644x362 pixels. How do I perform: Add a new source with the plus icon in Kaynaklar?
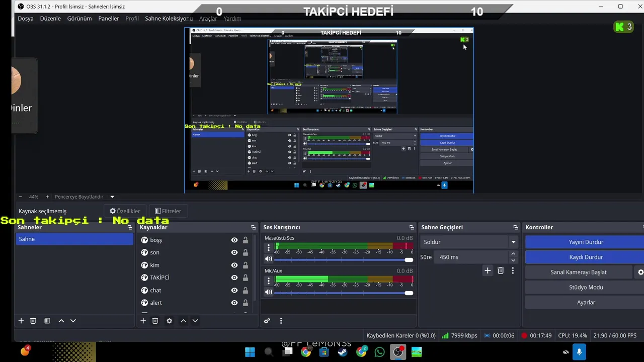[x=143, y=321]
